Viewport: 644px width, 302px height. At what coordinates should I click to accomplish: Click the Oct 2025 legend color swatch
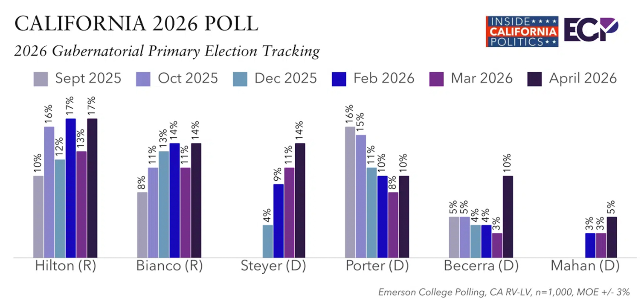tap(143, 79)
